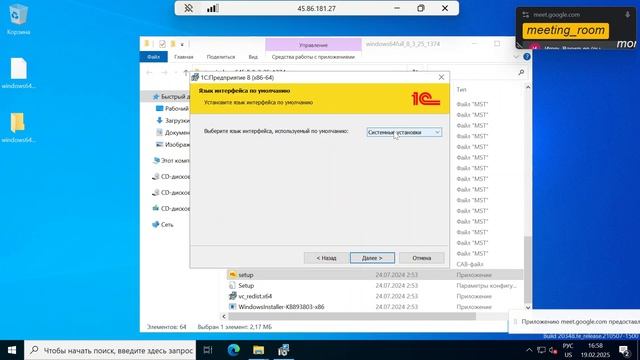Click the Explorer search magnifier icon
The height and width of the screenshot is (360, 640).
[x=521, y=72]
